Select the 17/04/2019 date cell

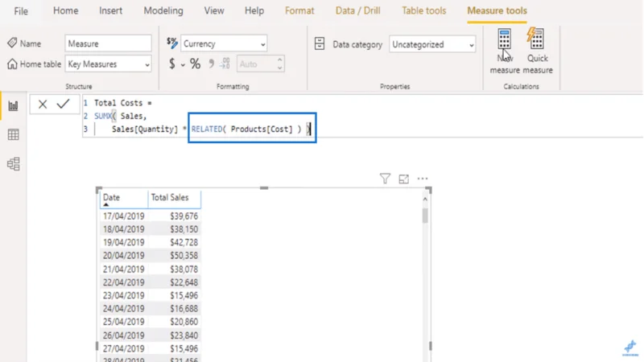click(x=124, y=216)
